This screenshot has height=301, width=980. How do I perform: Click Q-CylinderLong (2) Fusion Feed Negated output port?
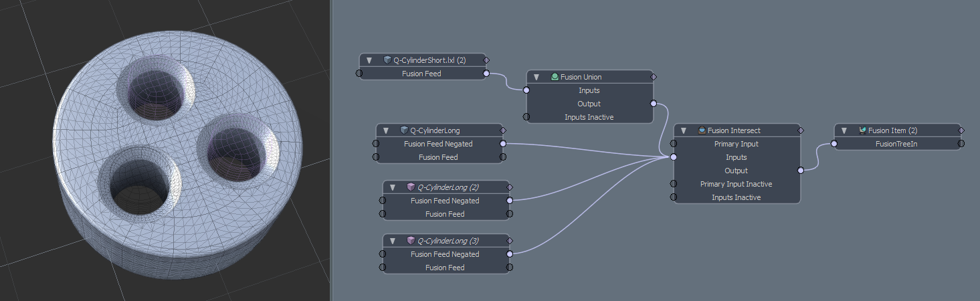pos(510,201)
